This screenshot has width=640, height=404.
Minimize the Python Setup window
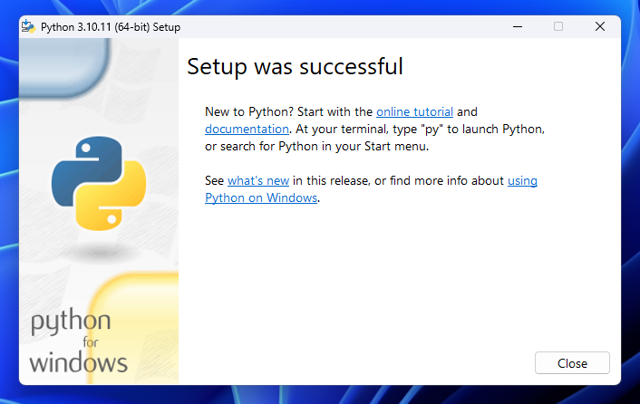pos(518,27)
